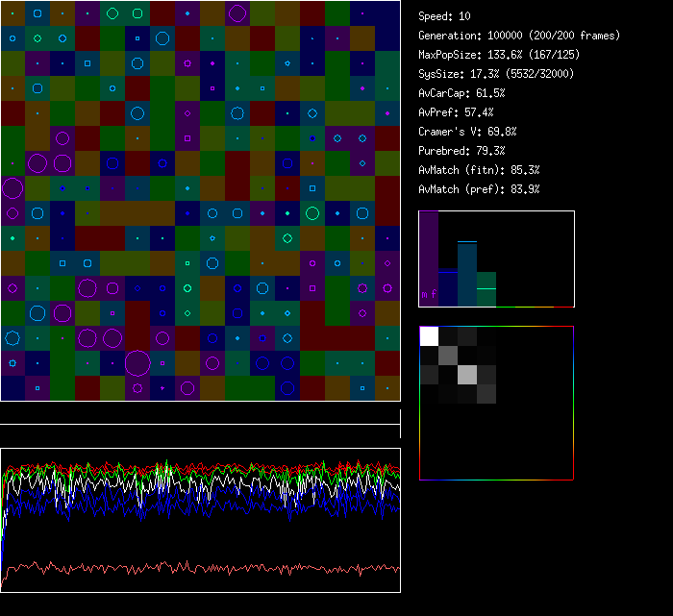Viewport: 673px width, 616px height.
Task: Select the white cell in the matrix heatmap
Action: (430, 335)
